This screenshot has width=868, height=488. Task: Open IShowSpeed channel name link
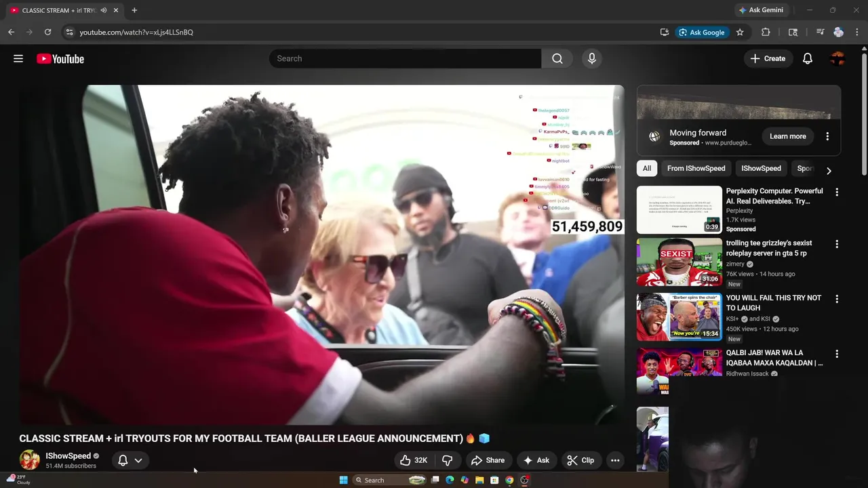[68, 456]
